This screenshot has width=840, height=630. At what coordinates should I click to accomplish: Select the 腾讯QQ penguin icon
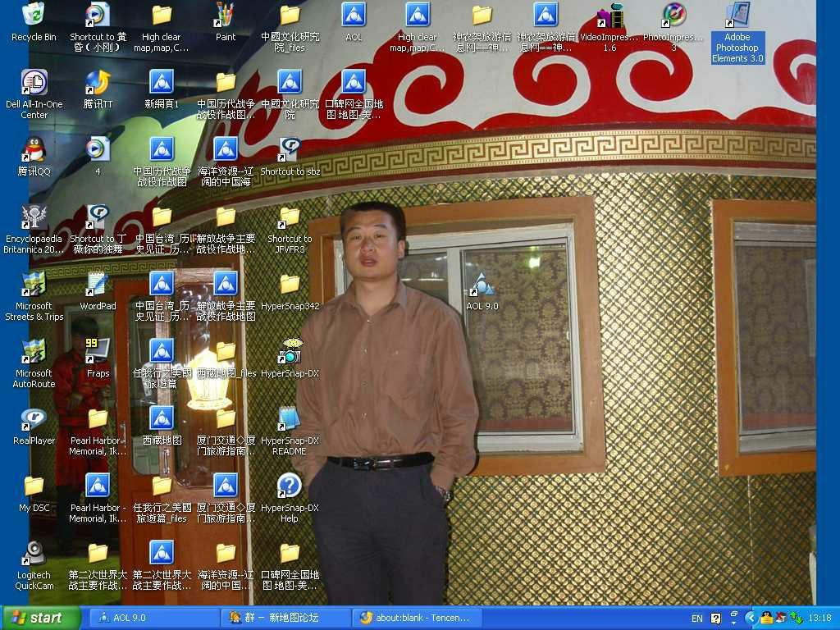point(34,150)
